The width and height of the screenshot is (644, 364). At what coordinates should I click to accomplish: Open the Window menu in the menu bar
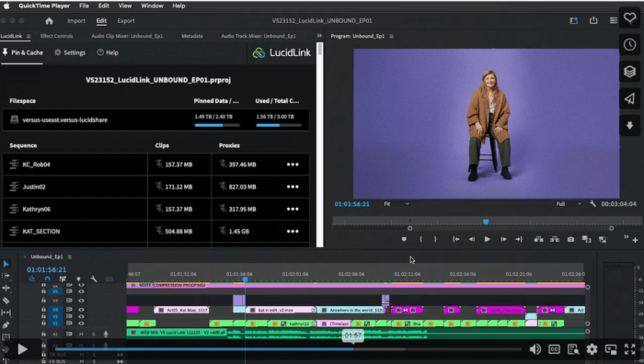[x=152, y=6]
